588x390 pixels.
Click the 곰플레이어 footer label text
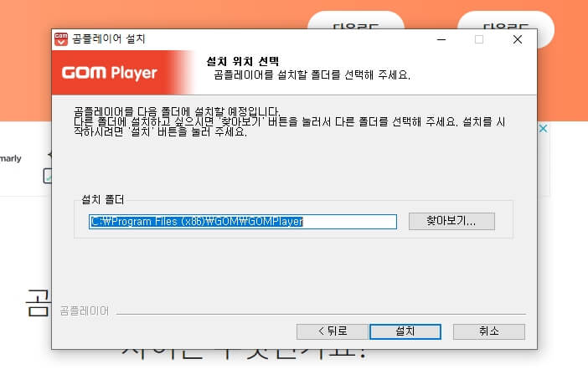click(x=85, y=310)
